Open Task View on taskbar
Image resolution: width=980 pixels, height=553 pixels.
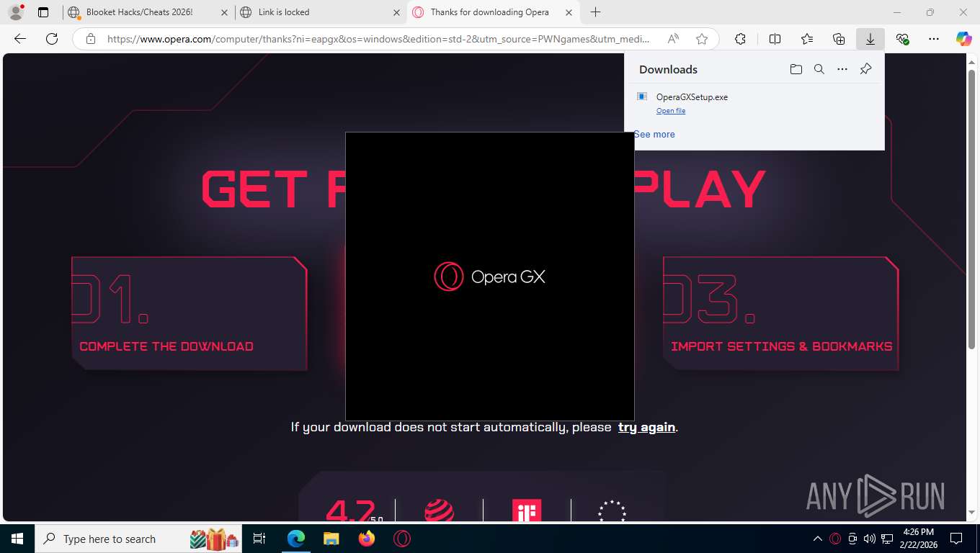click(259, 539)
